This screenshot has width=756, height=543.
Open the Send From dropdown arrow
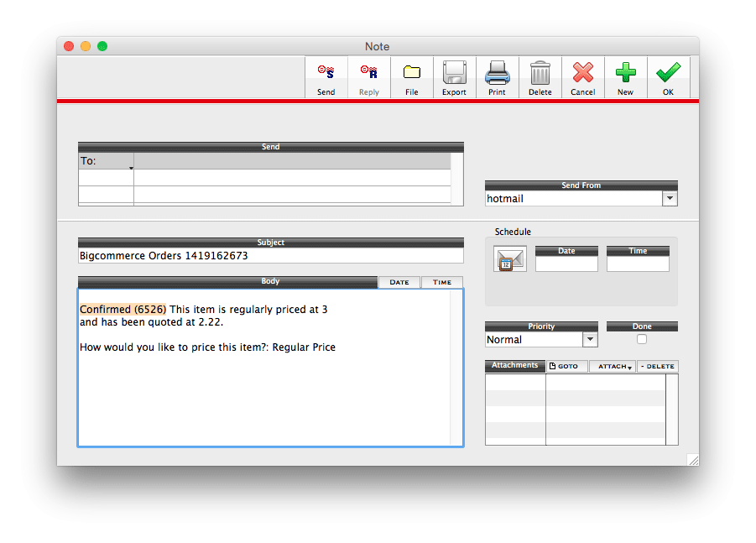pos(670,198)
